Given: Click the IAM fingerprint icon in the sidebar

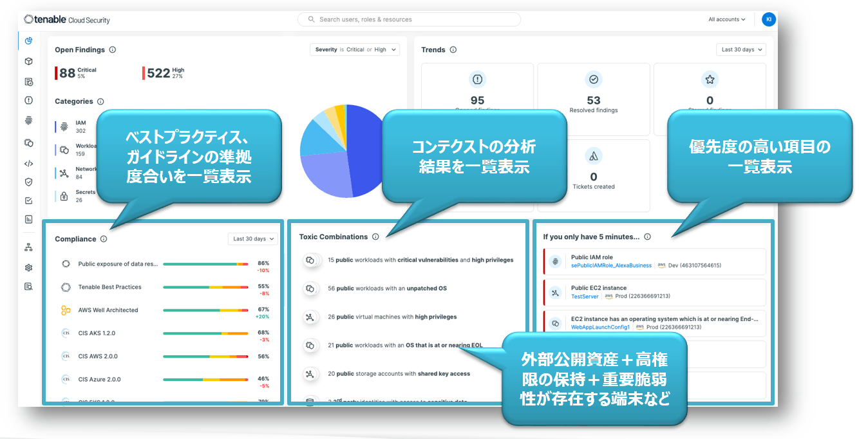Looking at the screenshot, I should (28, 121).
